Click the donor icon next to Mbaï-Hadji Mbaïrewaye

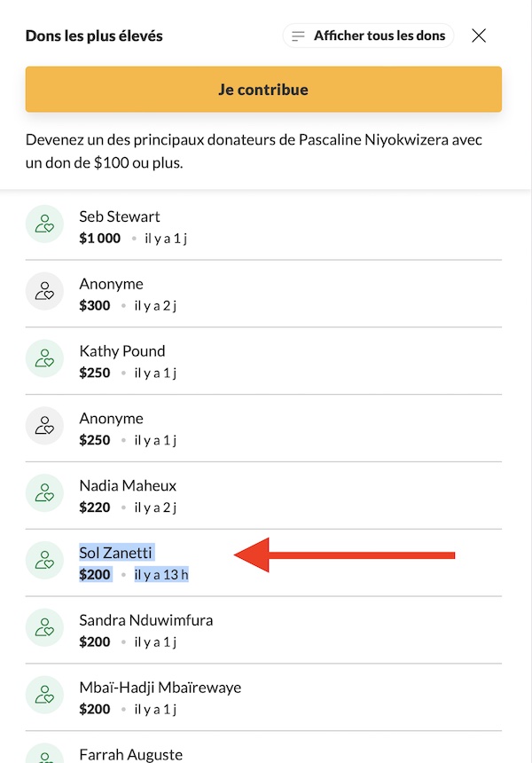(44, 695)
